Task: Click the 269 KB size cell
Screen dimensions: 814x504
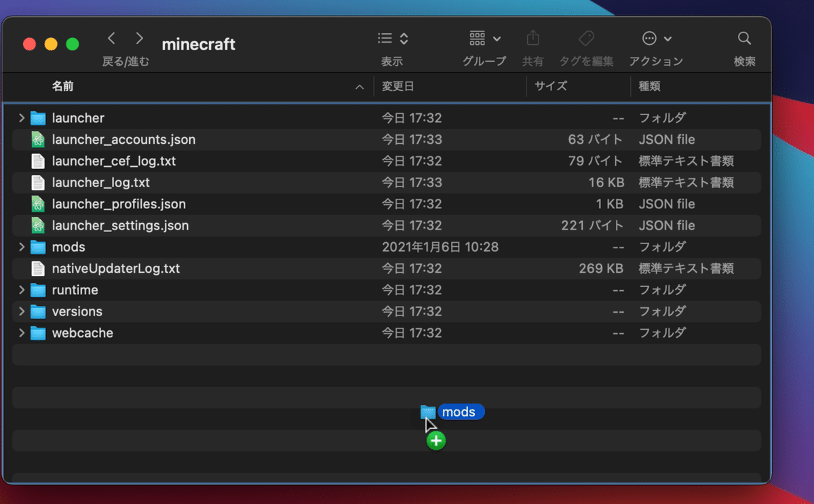Action: pos(601,269)
